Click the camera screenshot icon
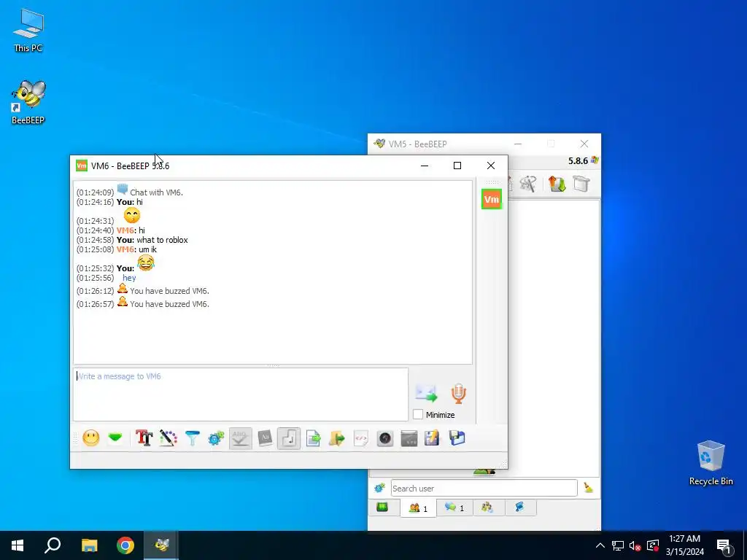Viewport: 747px width, 560px height. tap(385, 437)
